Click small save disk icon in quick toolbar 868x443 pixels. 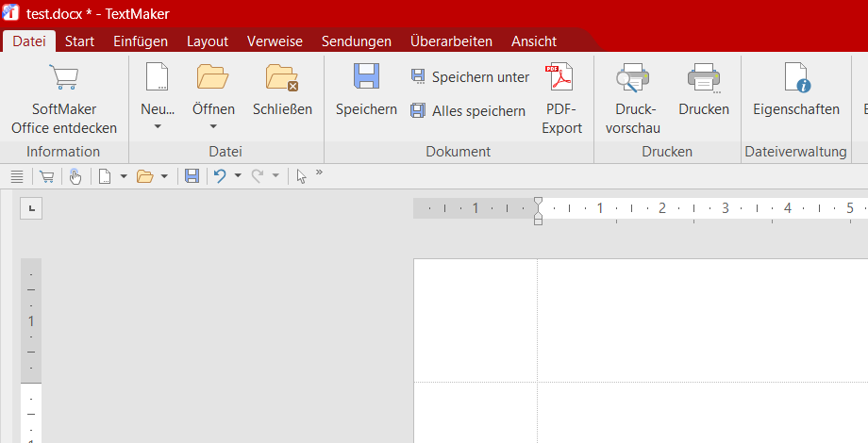click(x=192, y=176)
